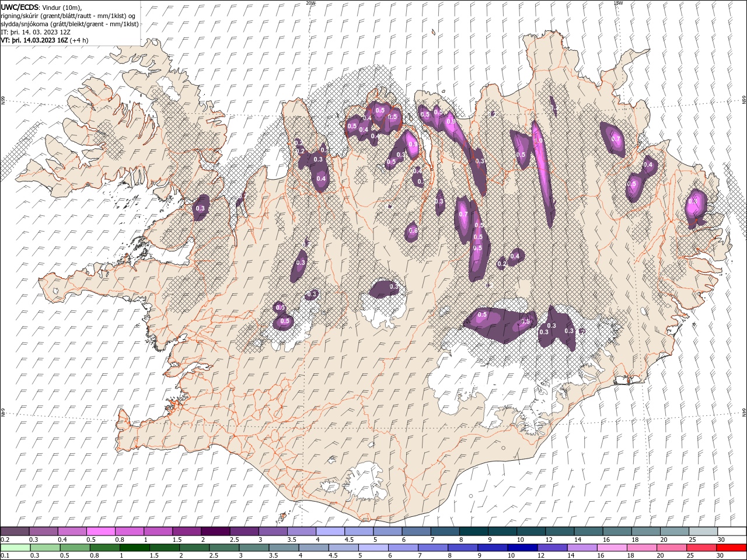Select the darkest green 1 rain swatch

point(134,548)
